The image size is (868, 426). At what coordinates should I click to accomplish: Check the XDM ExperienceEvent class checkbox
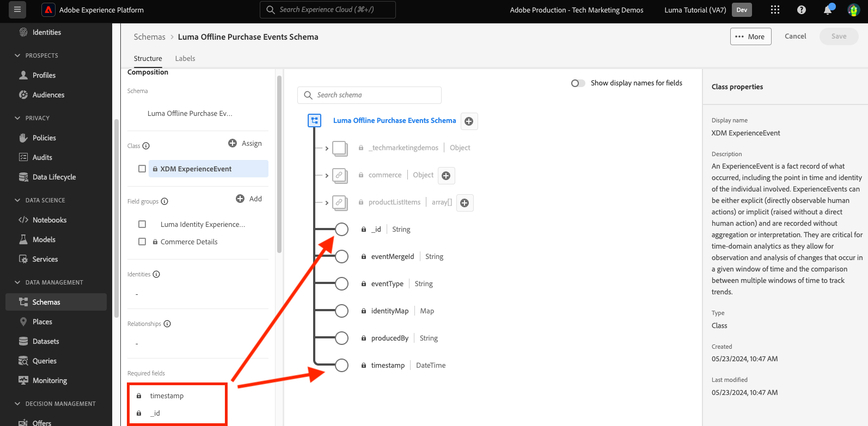tap(142, 169)
